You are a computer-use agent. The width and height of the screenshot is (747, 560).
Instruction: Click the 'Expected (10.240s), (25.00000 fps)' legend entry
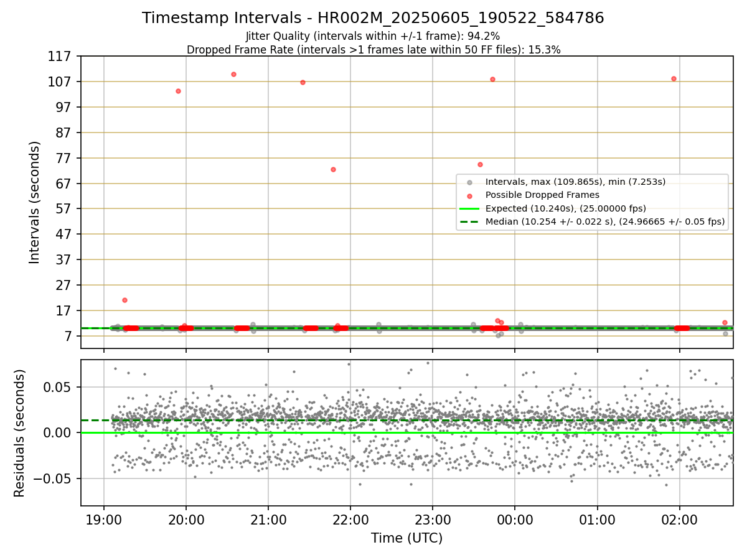click(x=566, y=208)
